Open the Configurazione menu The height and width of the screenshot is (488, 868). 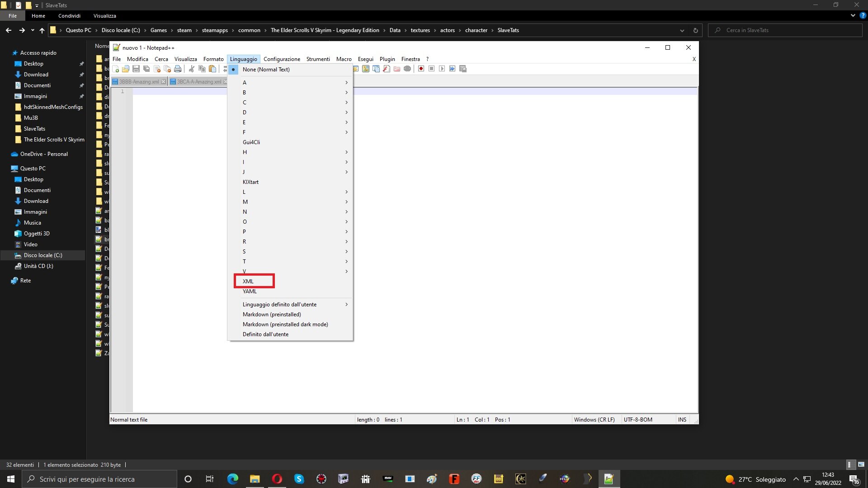click(282, 59)
